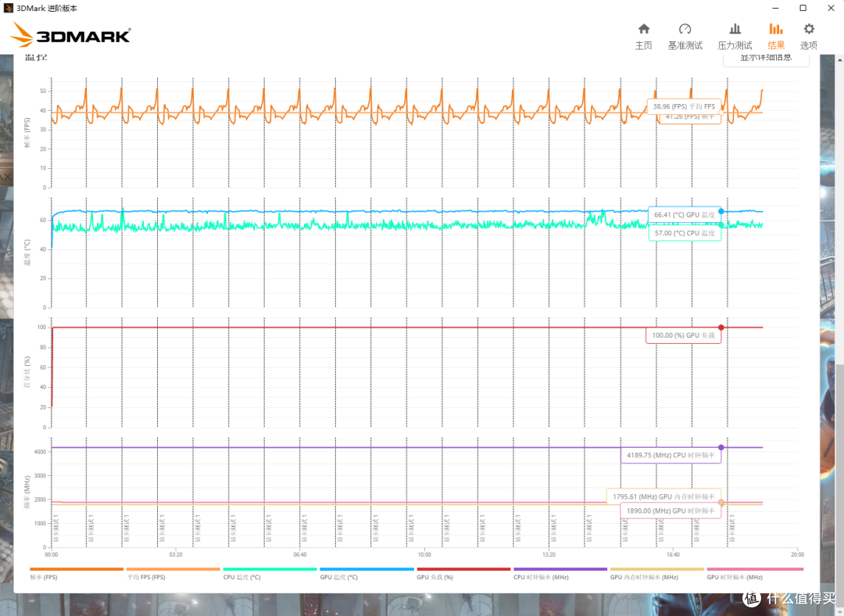This screenshot has height=616, width=844.
Task: Select the 结果 results bar-chart icon
Action: 776,29
